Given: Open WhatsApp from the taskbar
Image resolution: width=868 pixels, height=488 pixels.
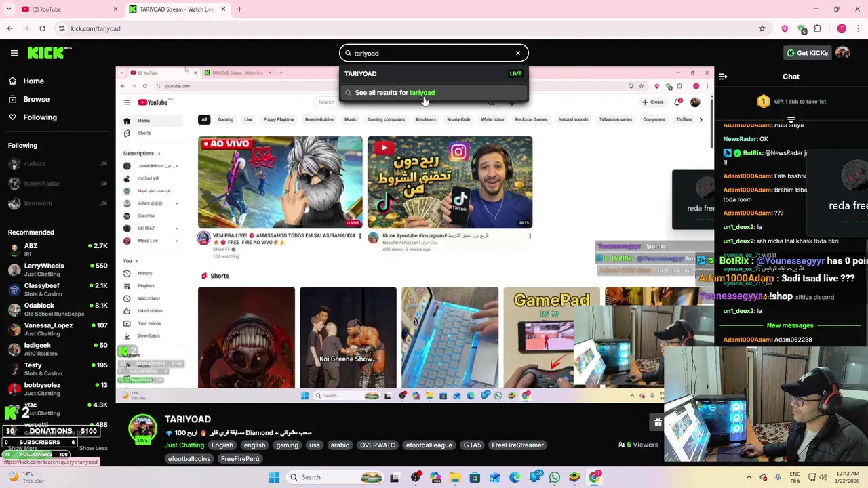Looking at the screenshot, I should (x=555, y=477).
